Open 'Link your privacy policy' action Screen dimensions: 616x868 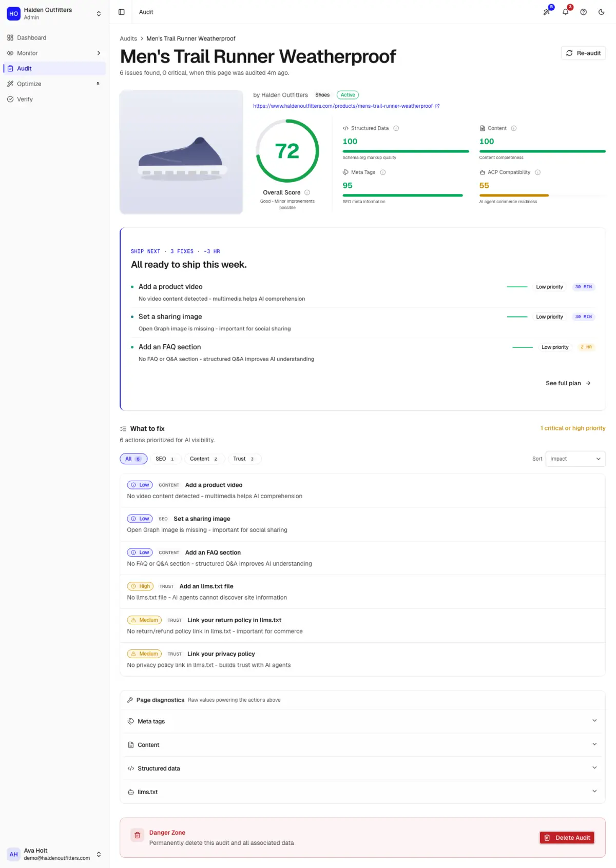pyautogui.click(x=363, y=660)
